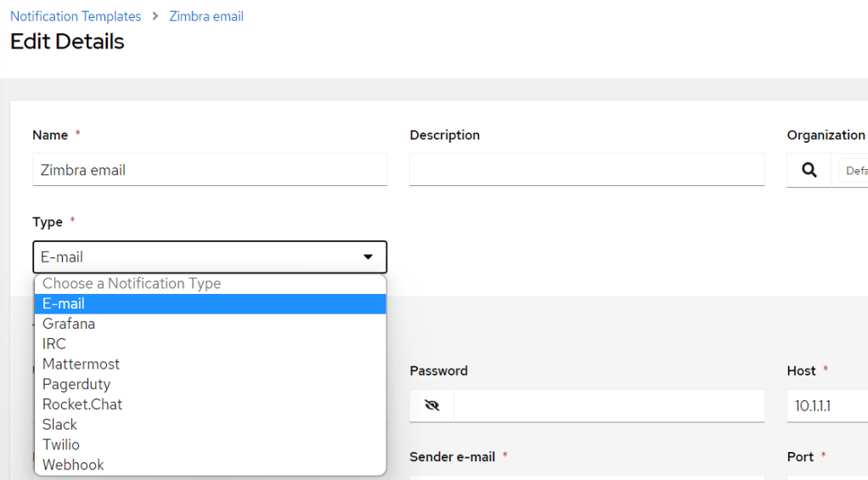Click the Choose a Notification Type placeholder
Screen dimensions: 868x480
pyautogui.click(x=132, y=284)
